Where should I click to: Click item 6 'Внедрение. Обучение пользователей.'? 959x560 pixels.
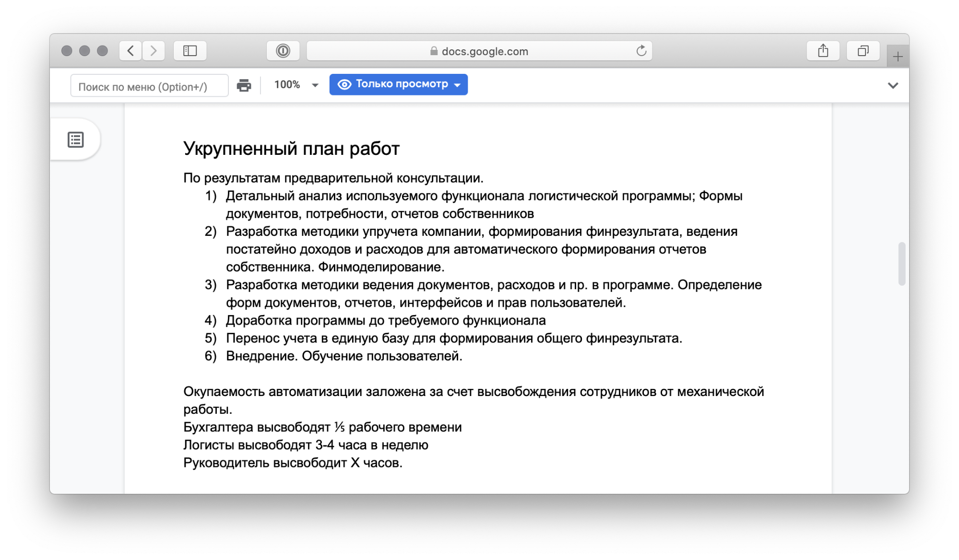click(344, 356)
